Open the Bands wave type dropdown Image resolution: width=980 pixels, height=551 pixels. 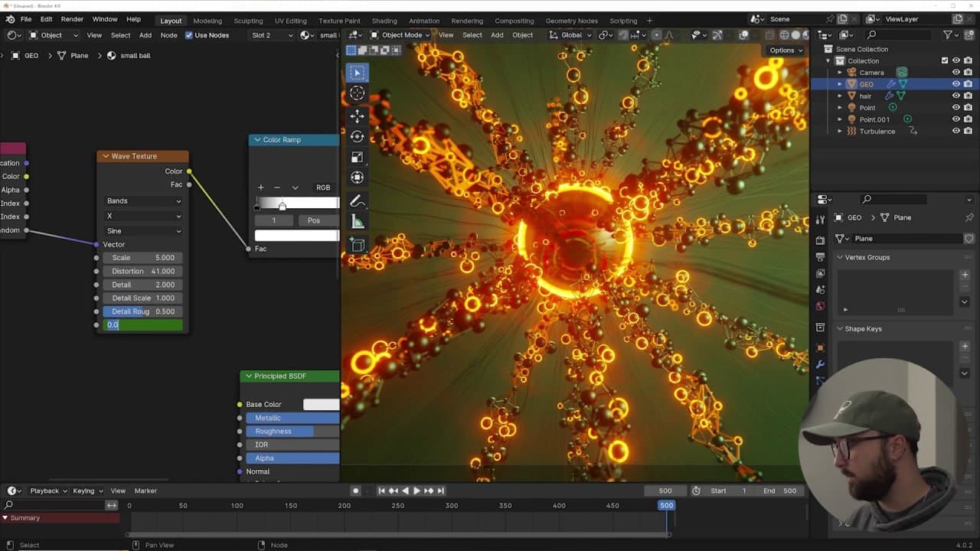(x=144, y=201)
